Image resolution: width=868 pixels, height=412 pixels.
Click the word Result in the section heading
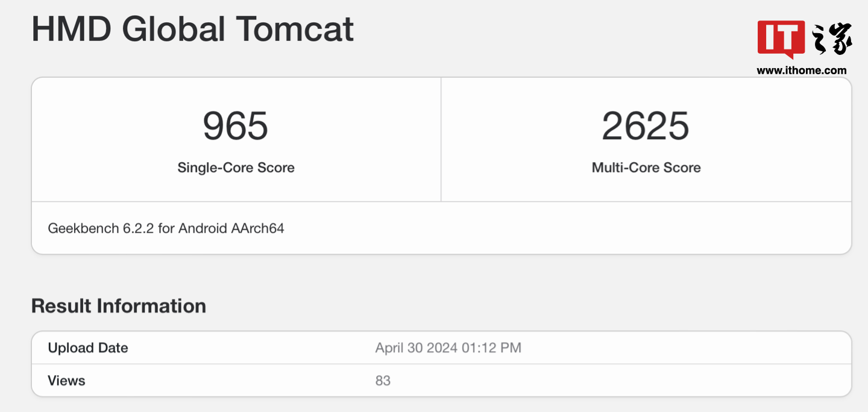click(x=61, y=306)
